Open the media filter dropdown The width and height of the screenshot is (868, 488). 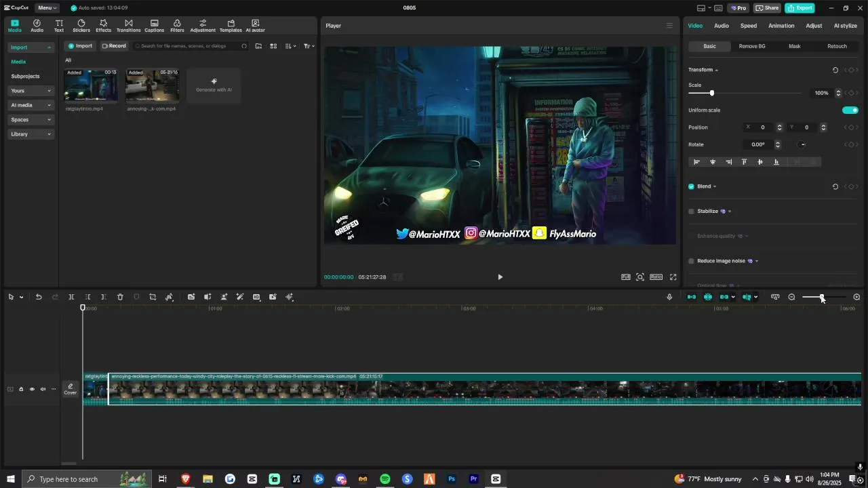pos(309,46)
